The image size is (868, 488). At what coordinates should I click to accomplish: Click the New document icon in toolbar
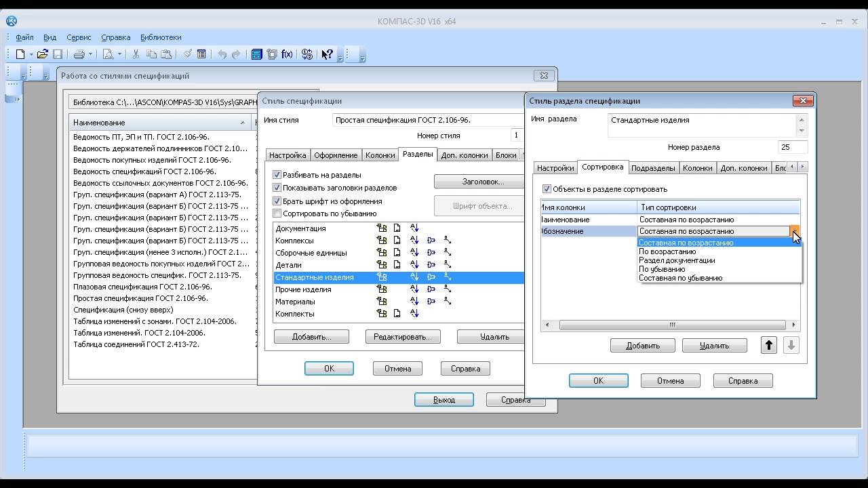click(x=20, y=54)
